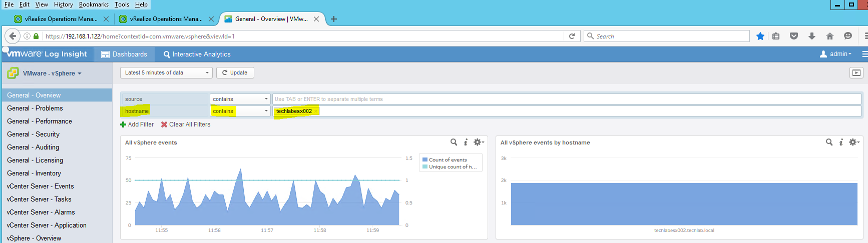Select General - Overview dashboard
Viewport: 868px width, 243px height.
point(56,95)
